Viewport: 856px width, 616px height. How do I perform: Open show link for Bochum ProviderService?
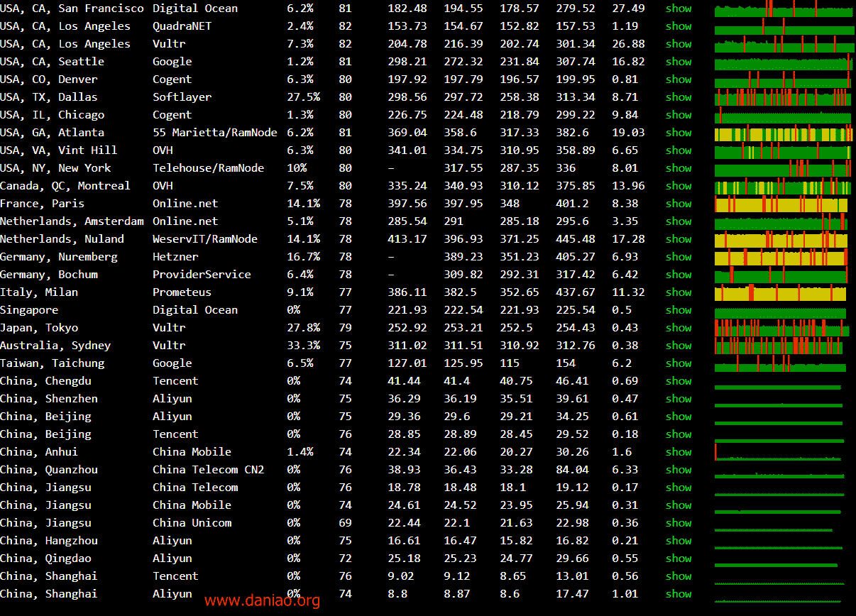point(679,275)
